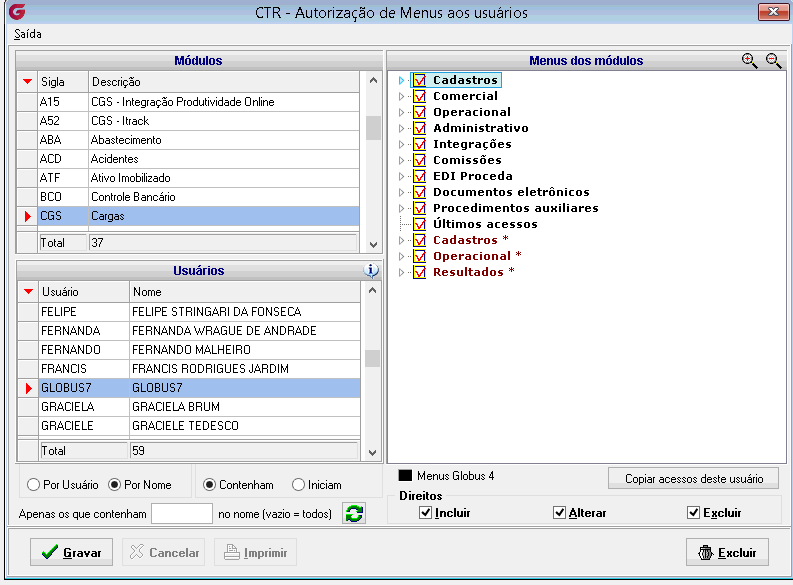Open the Usuários info icon
The height and width of the screenshot is (585, 793).
[371, 271]
